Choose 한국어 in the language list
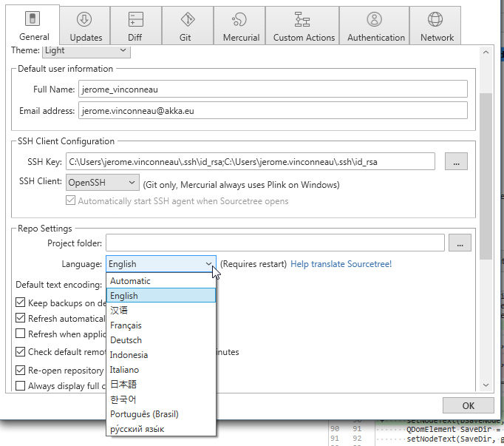 pyautogui.click(x=160, y=399)
